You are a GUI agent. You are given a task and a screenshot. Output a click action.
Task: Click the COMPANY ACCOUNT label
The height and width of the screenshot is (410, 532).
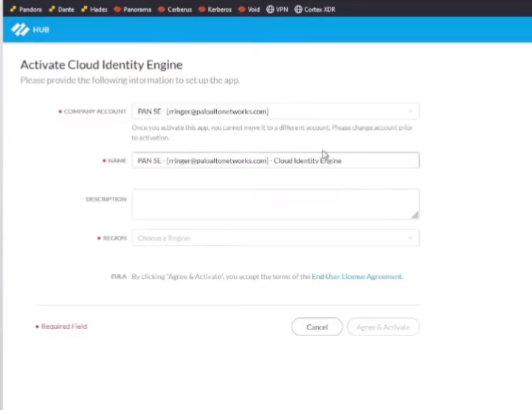pyautogui.click(x=95, y=112)
